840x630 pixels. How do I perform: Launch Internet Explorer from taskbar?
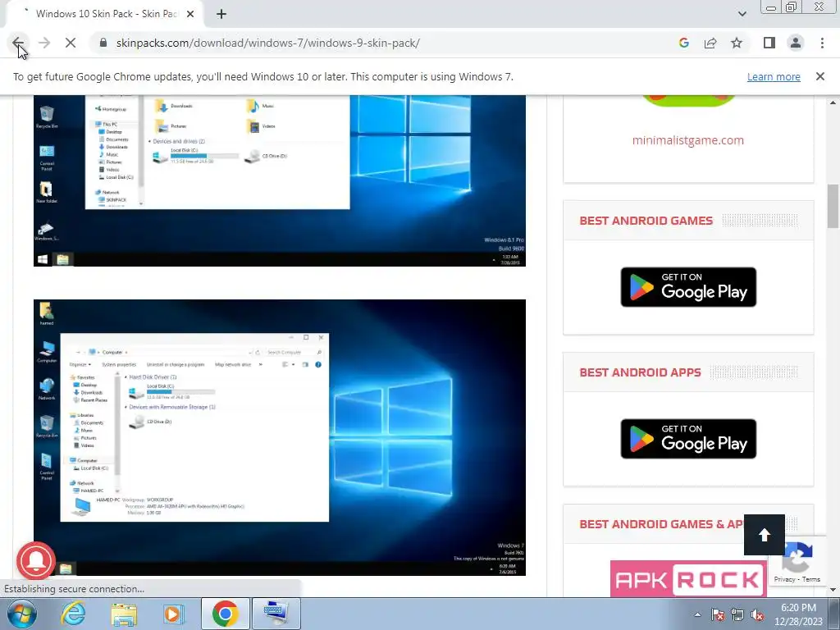coord(73,614)
